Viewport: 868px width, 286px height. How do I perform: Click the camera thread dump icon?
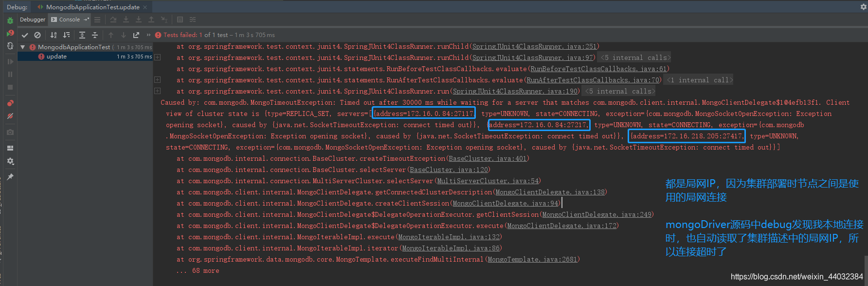pos(10,132)
